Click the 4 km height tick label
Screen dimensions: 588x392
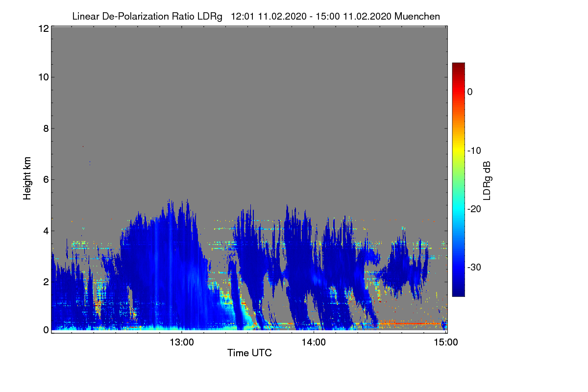[45, 230]
